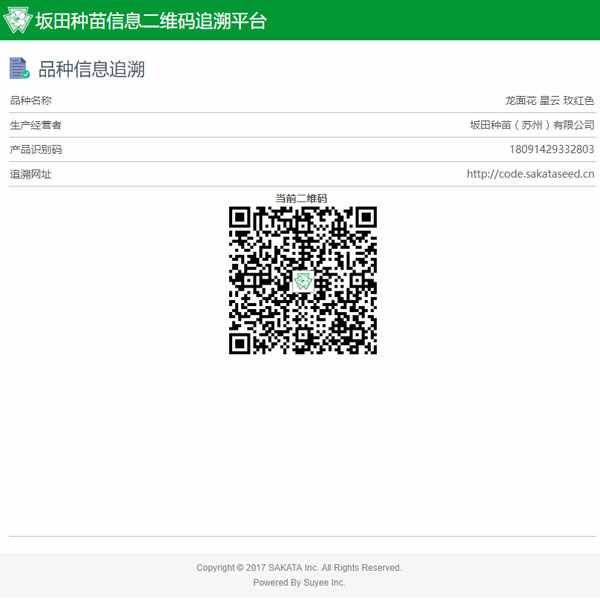Click the document icon beside 品种信息追溯

point(19,69)
